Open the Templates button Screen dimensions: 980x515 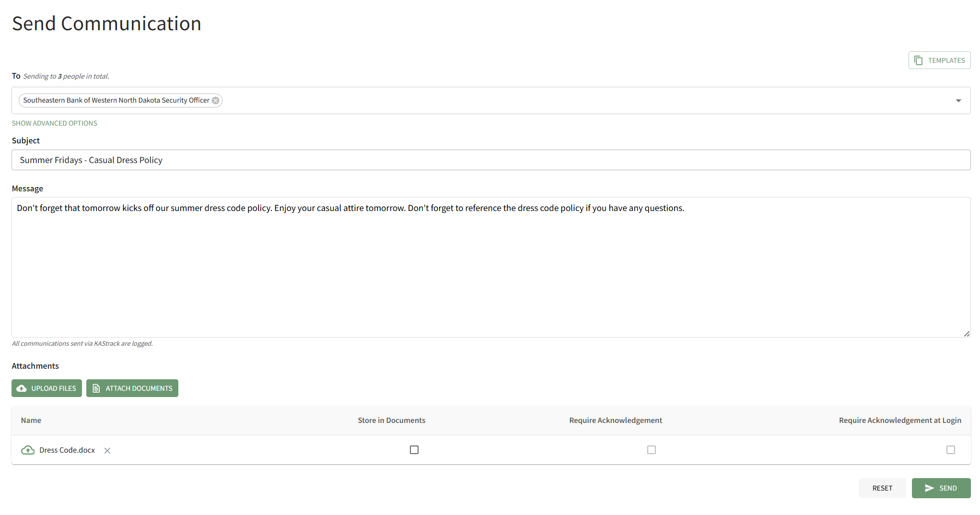939,60
